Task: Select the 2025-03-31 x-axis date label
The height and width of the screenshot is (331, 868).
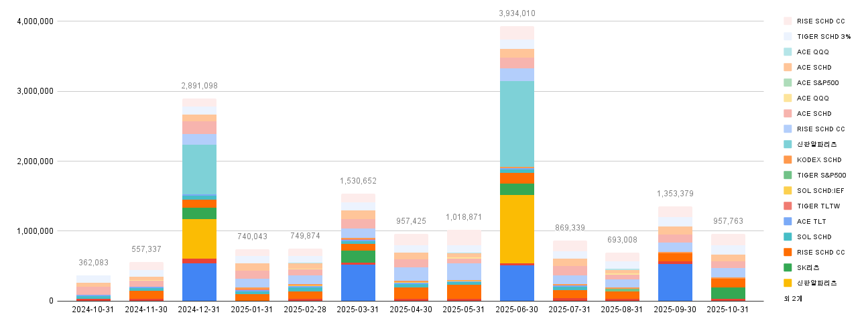Action: point(358,310)
